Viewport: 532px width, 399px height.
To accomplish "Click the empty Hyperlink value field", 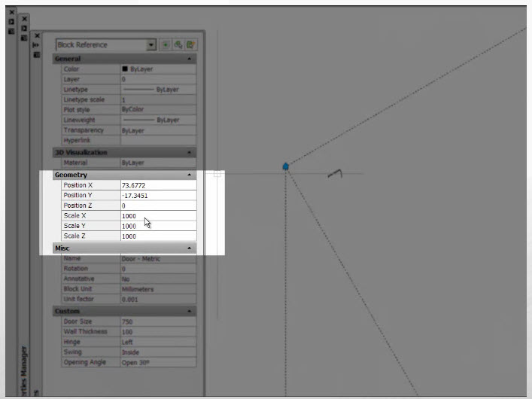I will click(x=159, y=140).
